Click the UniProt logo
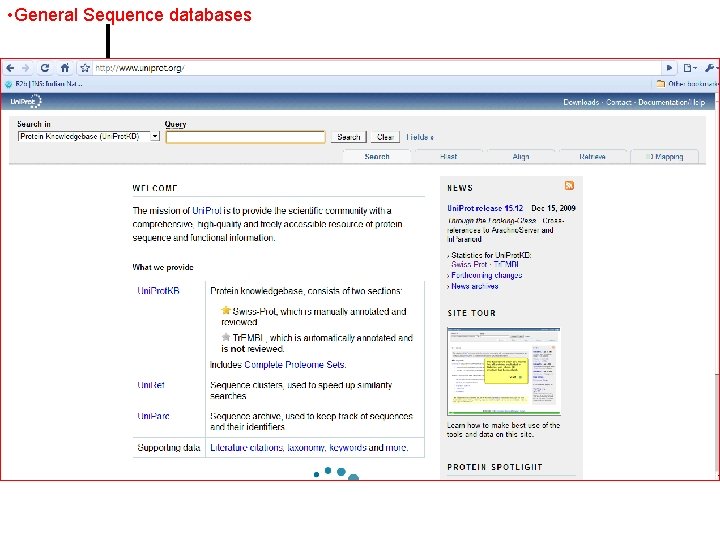This screenshot has width=720, height=540. 26,101
